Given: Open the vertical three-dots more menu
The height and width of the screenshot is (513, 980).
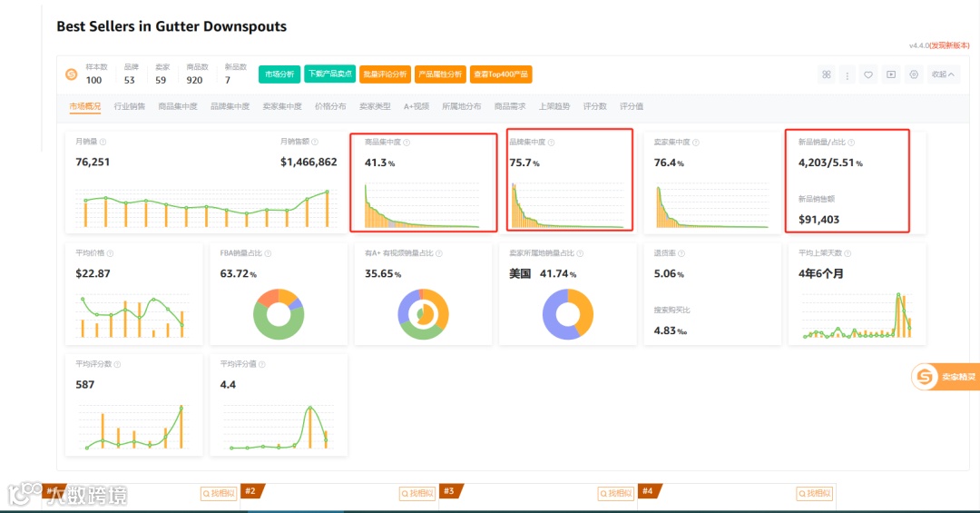Looking at the screenshot, I should click(847, 75).
